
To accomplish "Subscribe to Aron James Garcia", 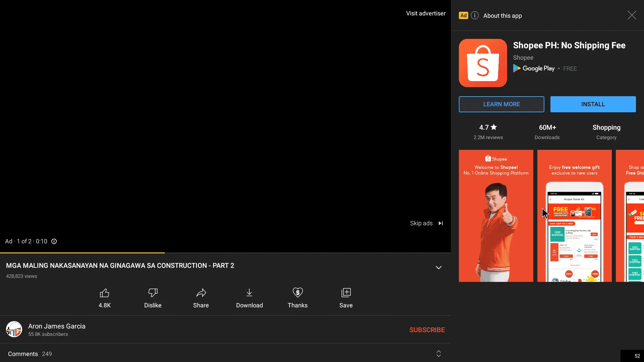I will [427, 330].
